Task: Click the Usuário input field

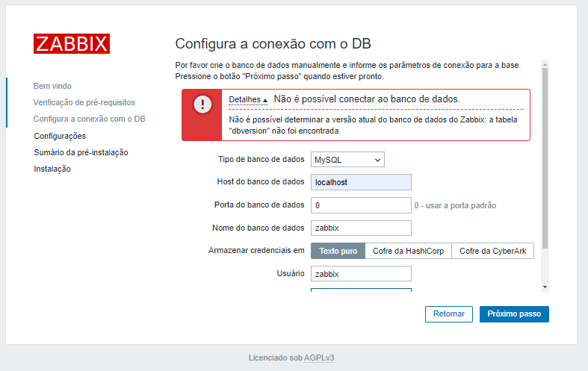Action: (361, 274)
